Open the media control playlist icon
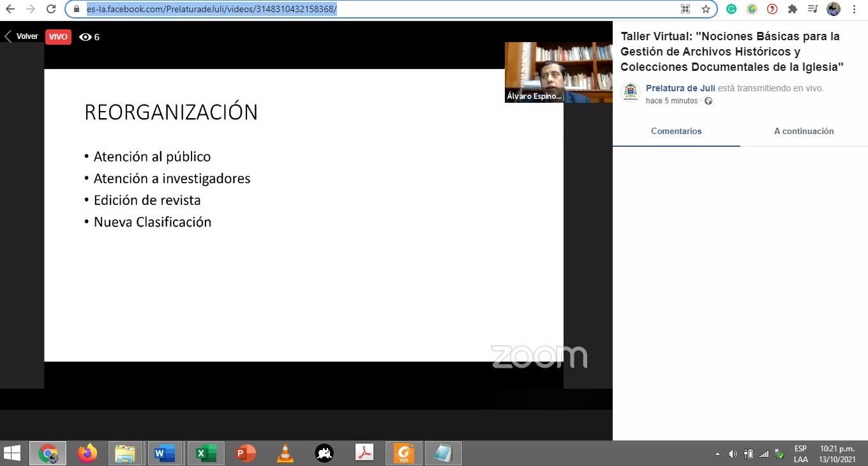 (x=812, y=9)
